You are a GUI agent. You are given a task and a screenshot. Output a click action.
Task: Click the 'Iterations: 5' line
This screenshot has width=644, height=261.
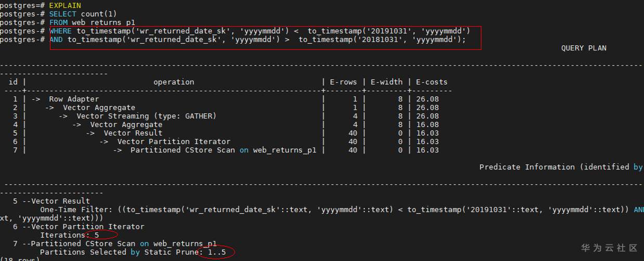coord(70,235)
